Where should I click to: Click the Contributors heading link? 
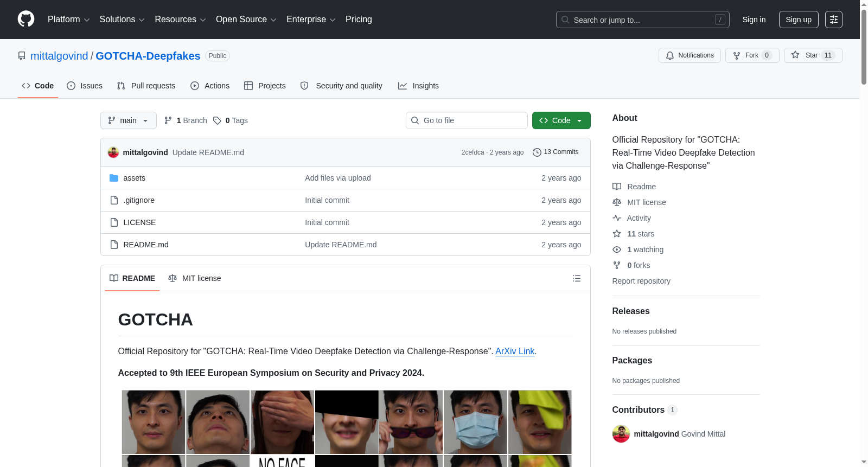pos(645,410)
